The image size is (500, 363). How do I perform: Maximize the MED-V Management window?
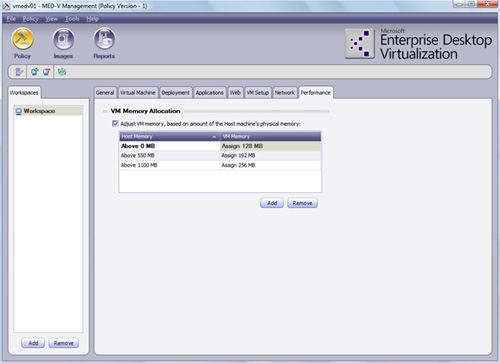click(472, 4)
